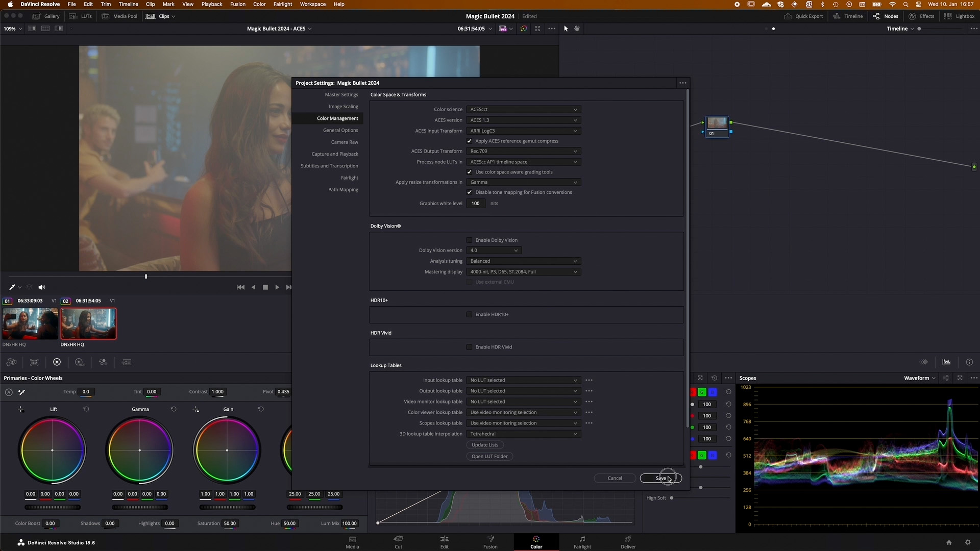Open the Playback menu
Screen dimensions: 980x551
point(212,4)
